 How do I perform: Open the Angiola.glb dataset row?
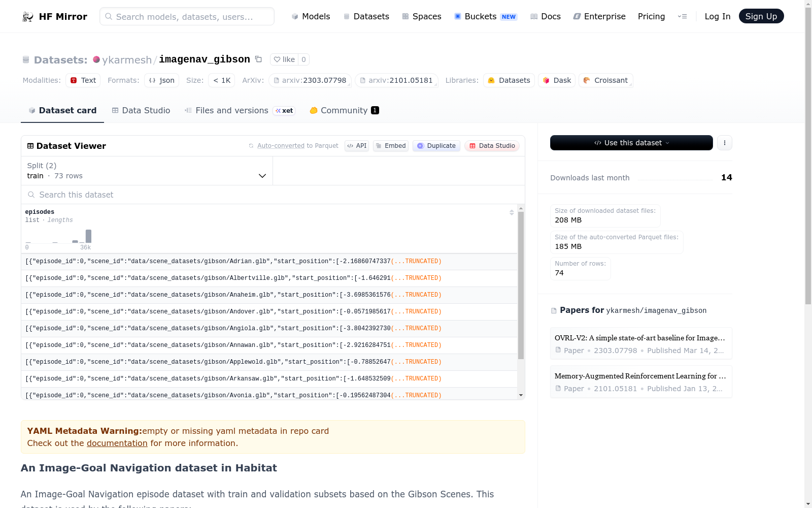pyautogui.click(x=269, y=329)
